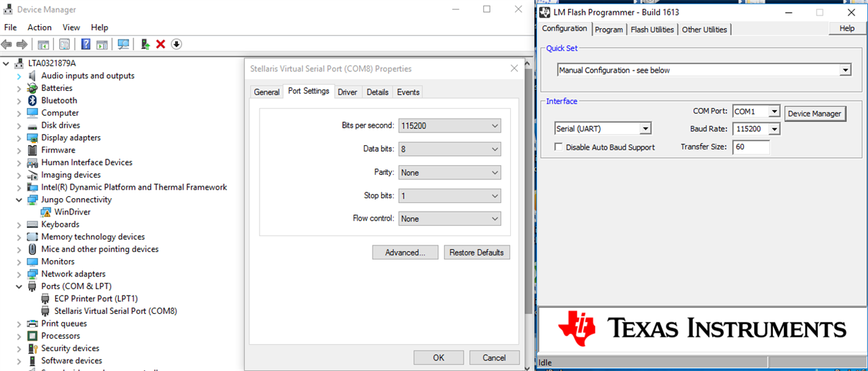Select Human Interface Devices tree item
This screenshot has width=868, height=371.
pyautogui.click(x=87, y=162)
